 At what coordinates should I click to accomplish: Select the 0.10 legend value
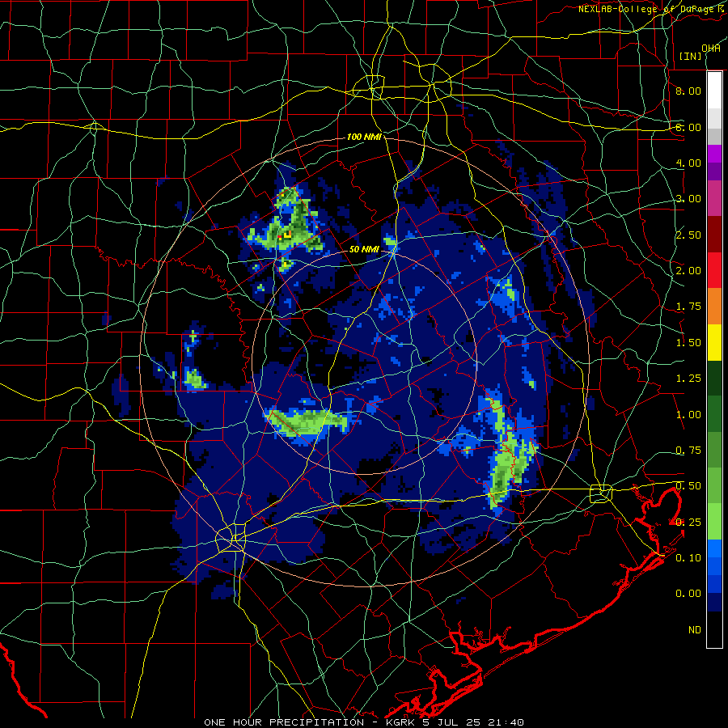point(688,558)
